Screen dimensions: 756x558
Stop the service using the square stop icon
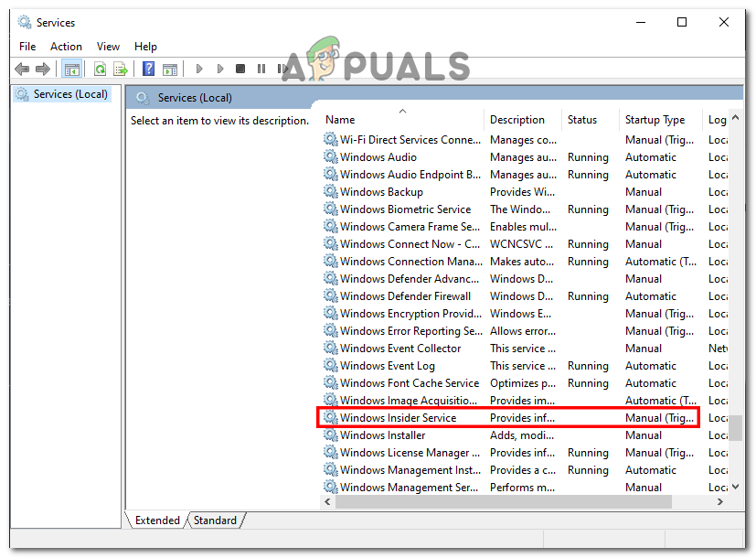coord(240,68)
